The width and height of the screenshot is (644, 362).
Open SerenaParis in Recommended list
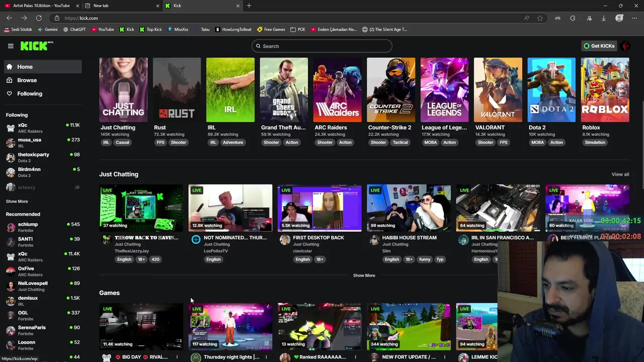point(43,330)
